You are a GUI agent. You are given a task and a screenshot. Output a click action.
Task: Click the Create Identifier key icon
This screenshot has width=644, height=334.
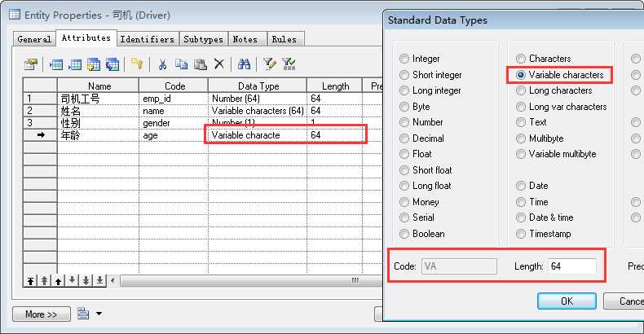(137, 64)
